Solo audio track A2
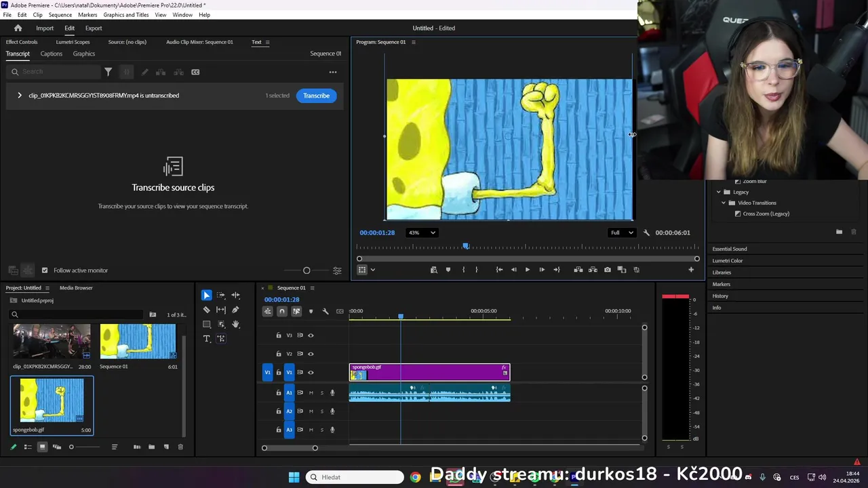868x488 pixels. (321, 411)
